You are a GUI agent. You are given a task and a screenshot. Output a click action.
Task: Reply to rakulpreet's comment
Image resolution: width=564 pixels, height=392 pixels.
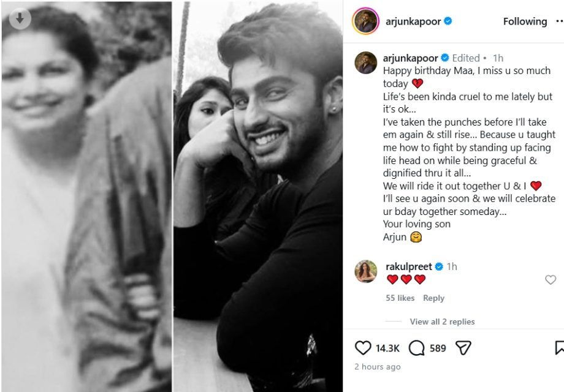pyautogui.click(x=434, y=298)
